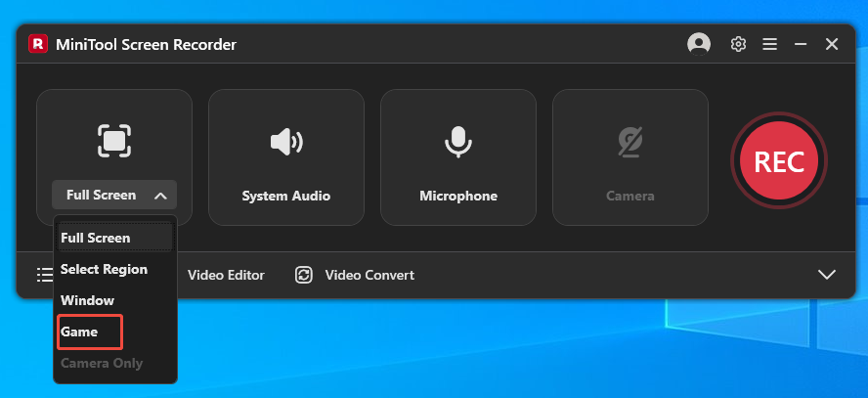Choose Full Screen from the mode list
The height and width of the screenshot is (398, 868).
click(x=115, y=238)
